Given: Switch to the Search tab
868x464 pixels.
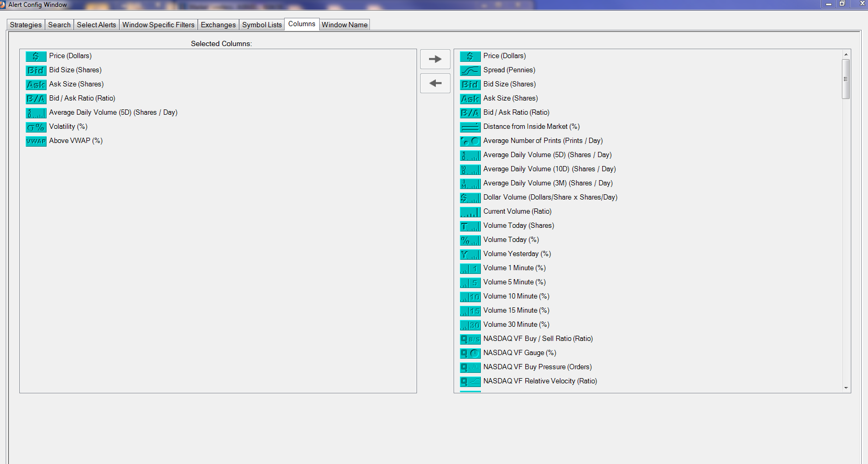Looking at the screenshot, I should coord(59,25).
